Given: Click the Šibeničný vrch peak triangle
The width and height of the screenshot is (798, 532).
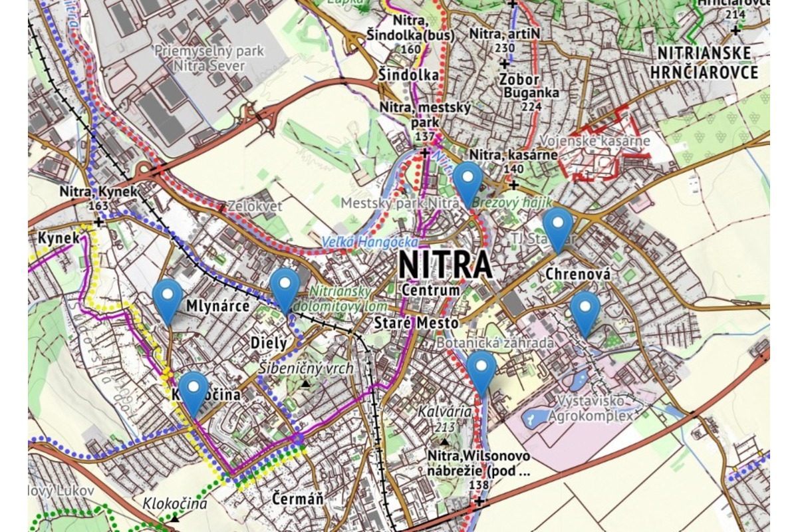Looking at the screenshot, I should (x=305, y=384).
